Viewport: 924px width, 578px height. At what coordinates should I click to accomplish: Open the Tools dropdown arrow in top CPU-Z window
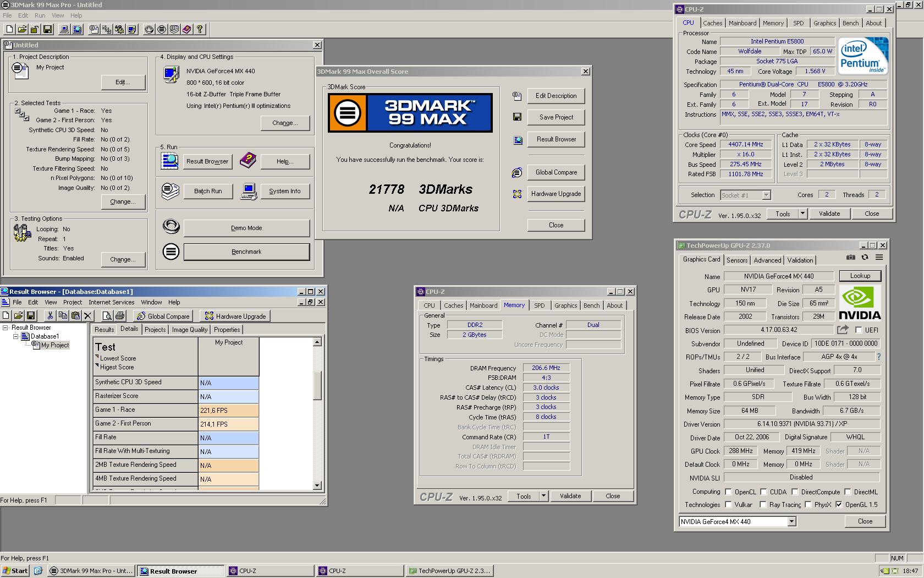click(x=802, y=214)
